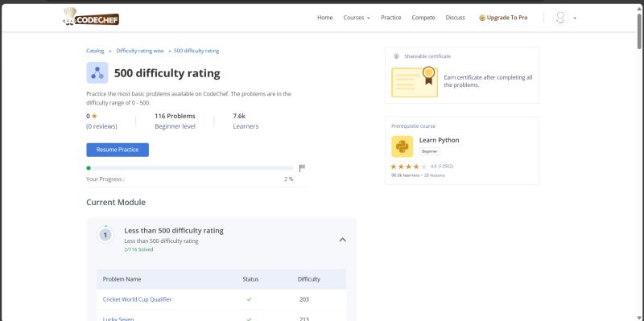Collapse the Less than 500 difficulty module

[x=343, y=240]
